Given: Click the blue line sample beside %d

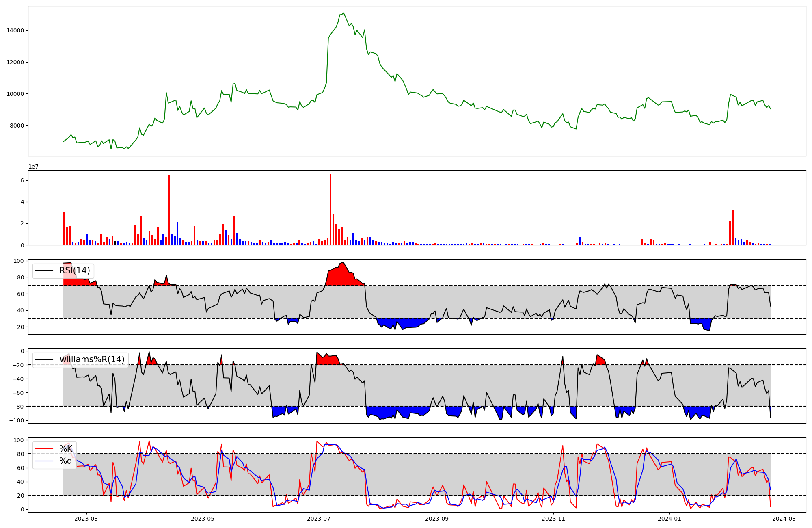Looking at the screenshot, I should click(44, 461).
